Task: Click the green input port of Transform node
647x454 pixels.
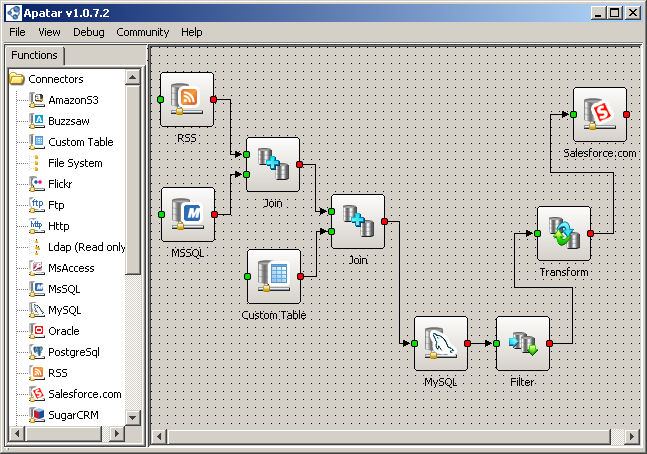Action: (538, 234)
